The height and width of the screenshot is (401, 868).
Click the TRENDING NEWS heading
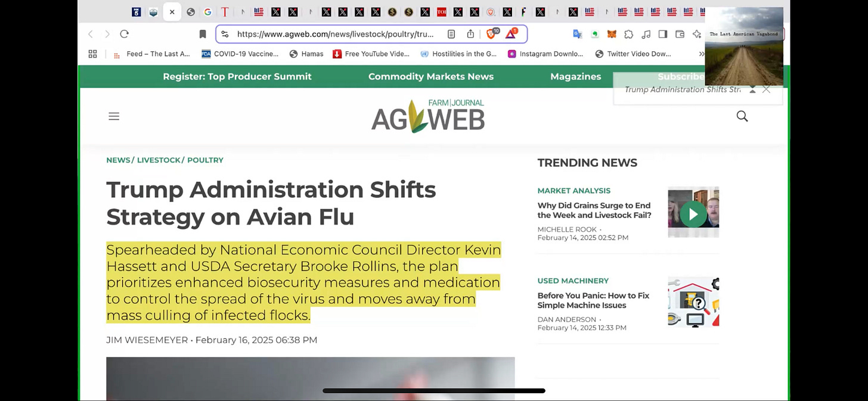587,163
